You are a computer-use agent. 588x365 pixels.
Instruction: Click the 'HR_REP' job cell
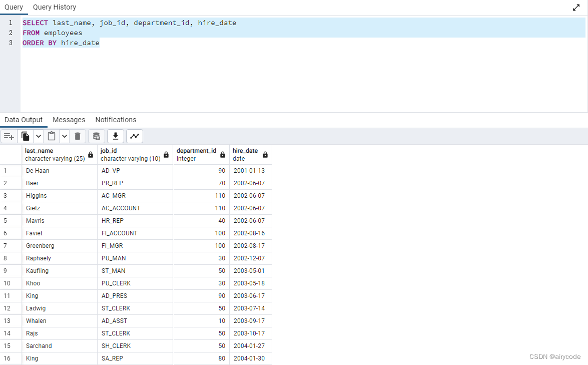click(x=135, y=221)
